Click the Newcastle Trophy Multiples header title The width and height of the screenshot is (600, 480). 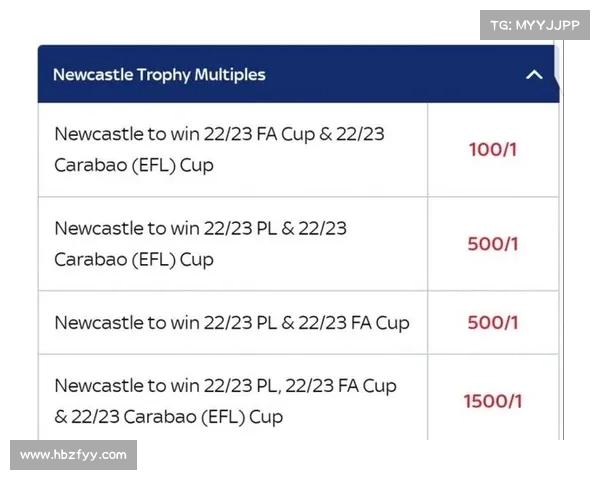pos(159,75)
